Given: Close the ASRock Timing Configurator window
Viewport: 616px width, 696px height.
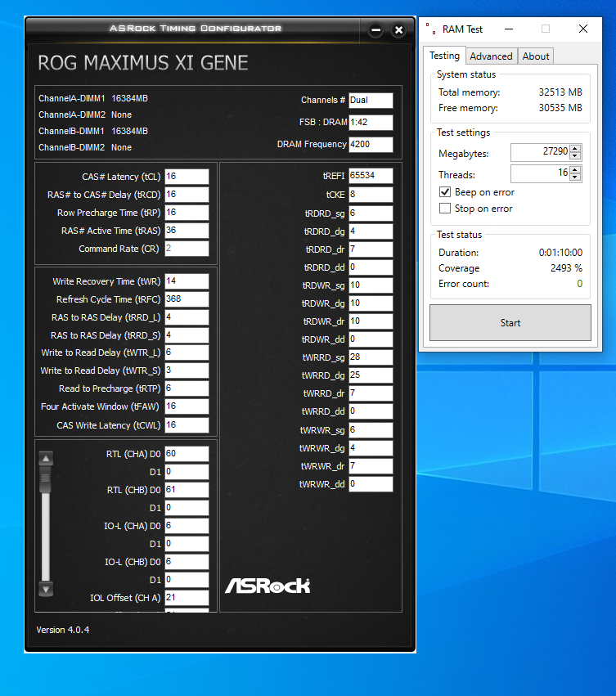Looking at the screenshot, I should [399, 30].
